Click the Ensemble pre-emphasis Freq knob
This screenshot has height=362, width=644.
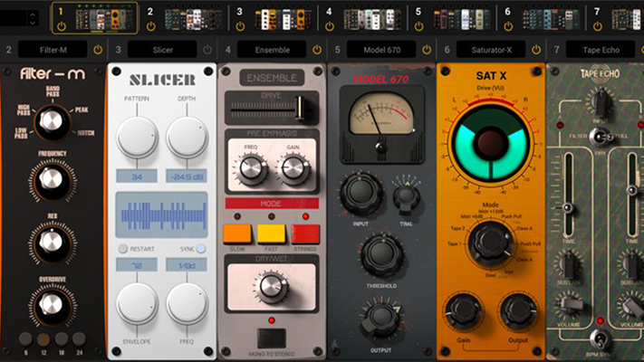(251, 168)
